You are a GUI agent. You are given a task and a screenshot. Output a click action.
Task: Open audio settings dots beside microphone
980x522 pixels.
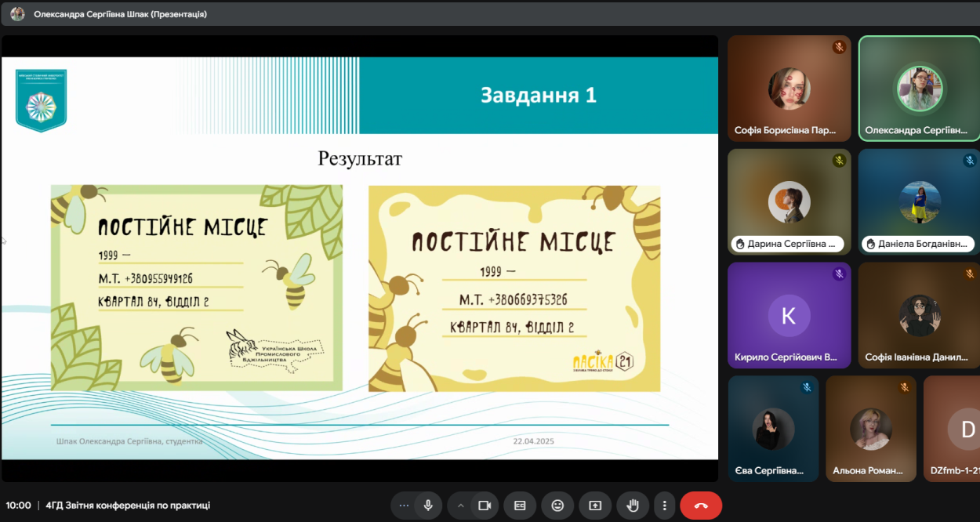[404, 506]
